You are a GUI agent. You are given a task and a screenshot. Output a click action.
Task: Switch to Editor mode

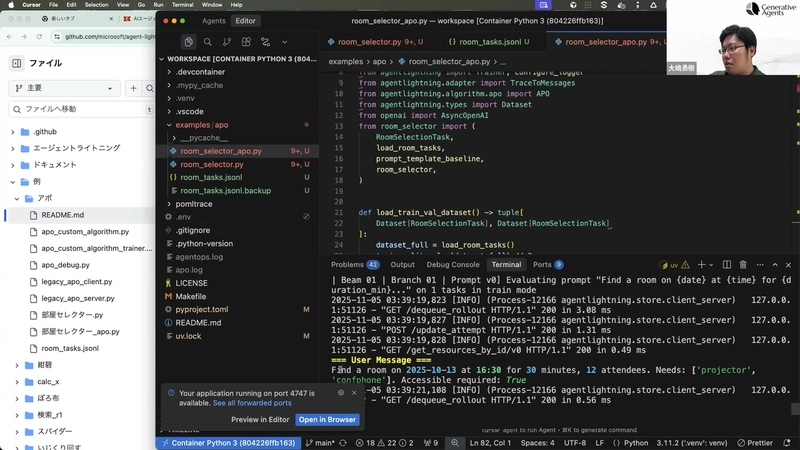coord(245,20)
